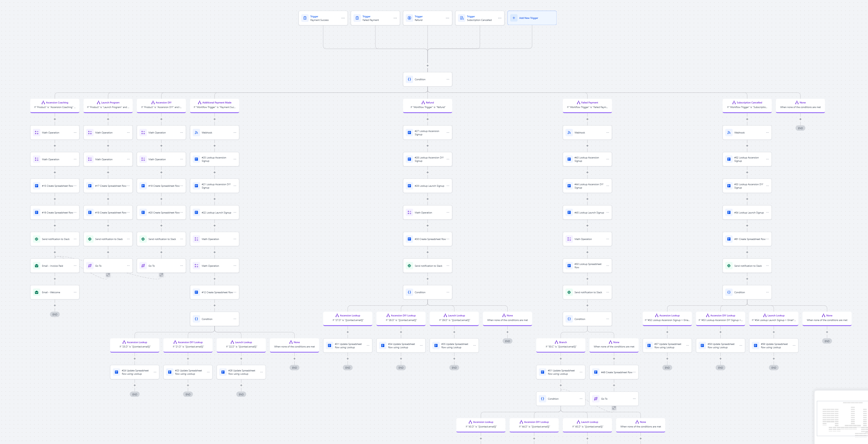Click the Email - Invoice Paid envelope icon

[x=36, y=266]
